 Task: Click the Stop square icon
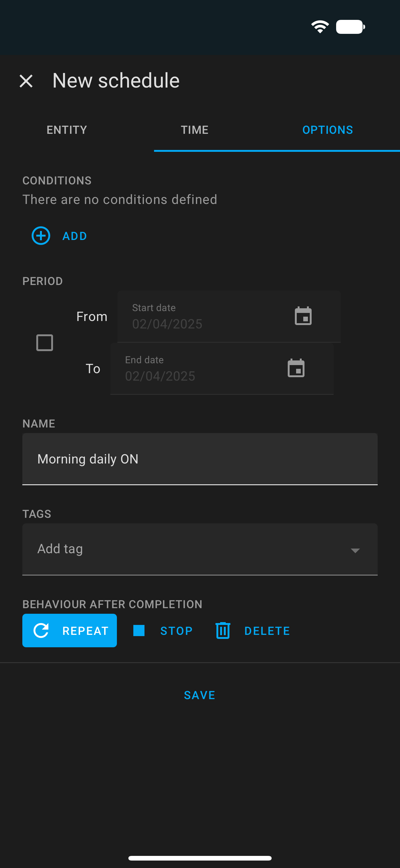click(x=139, y=631)
